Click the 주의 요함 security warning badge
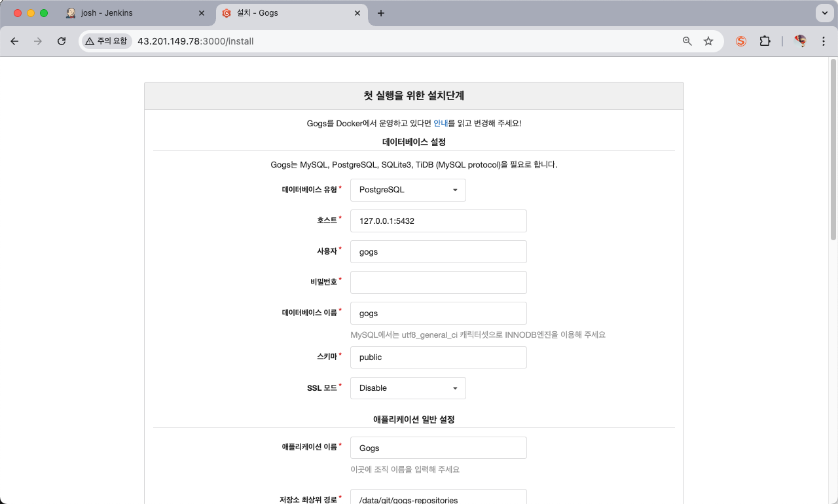Screen dimensions: 838x504 [x=107, y=41]
